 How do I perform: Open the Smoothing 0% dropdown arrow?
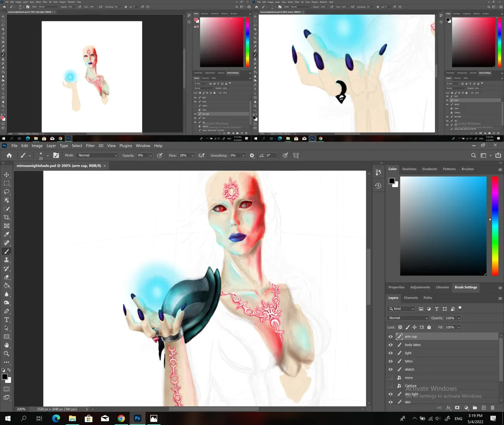(x=243, y=155)
